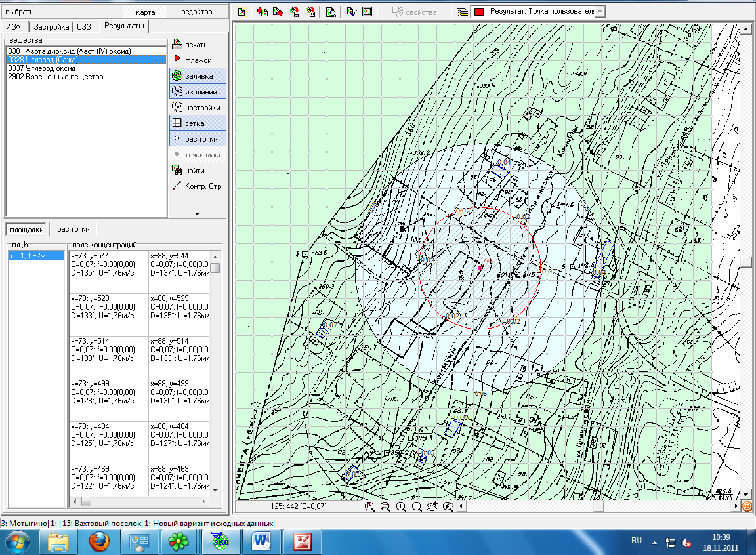756x555 pixels.
Task: Click the zoom in magnifier below the map
Action: click(x=401, y=507)
